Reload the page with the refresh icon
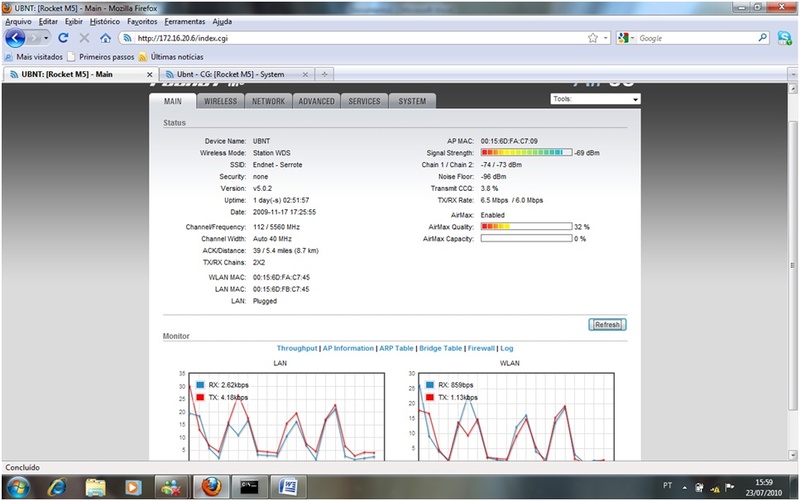The image size is (800, 501). 63,38
